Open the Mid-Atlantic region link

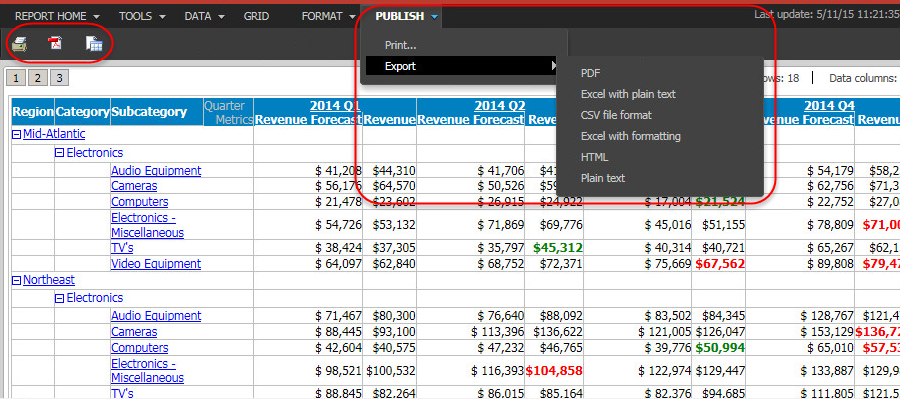point(54,134)
